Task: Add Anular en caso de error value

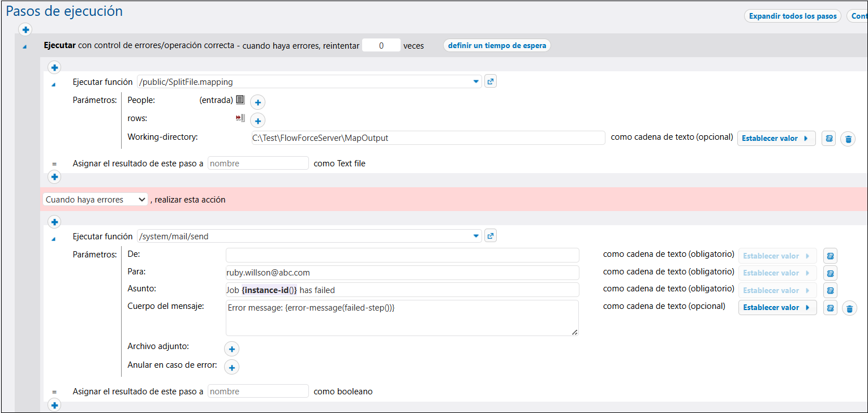Action: coord(232,367)
